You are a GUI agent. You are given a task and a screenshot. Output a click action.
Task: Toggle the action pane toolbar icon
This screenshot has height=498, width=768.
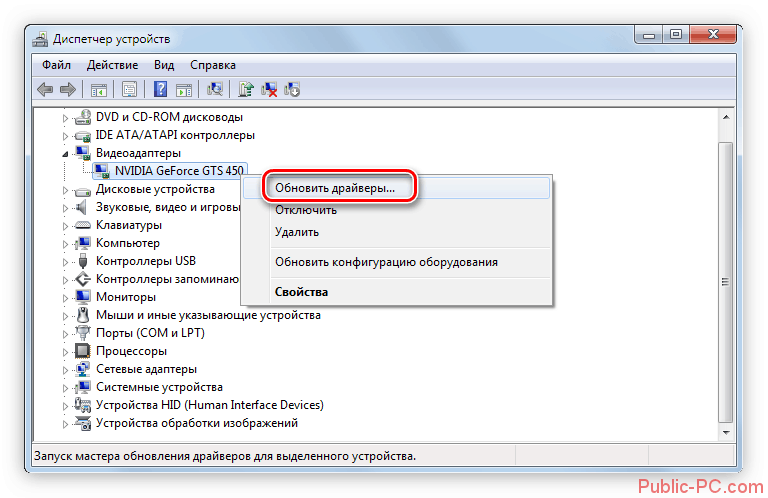pyautogui.click(x=184, y=90)
